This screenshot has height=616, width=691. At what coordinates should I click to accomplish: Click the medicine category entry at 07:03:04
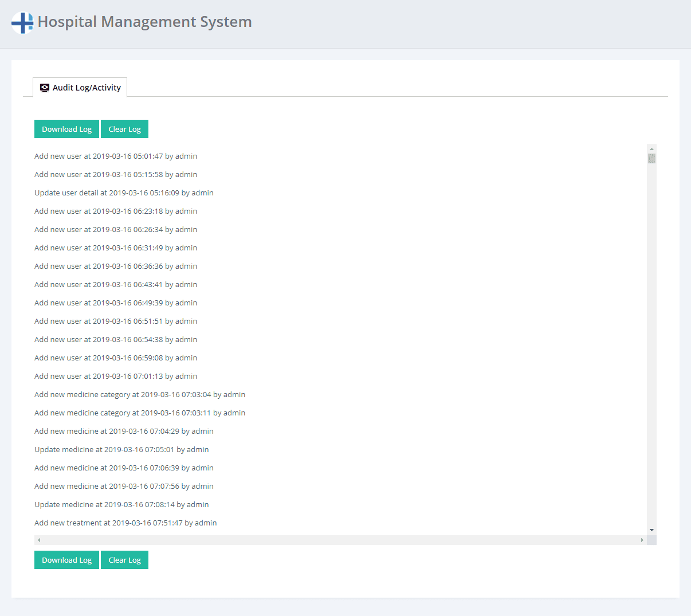(140, 394)
